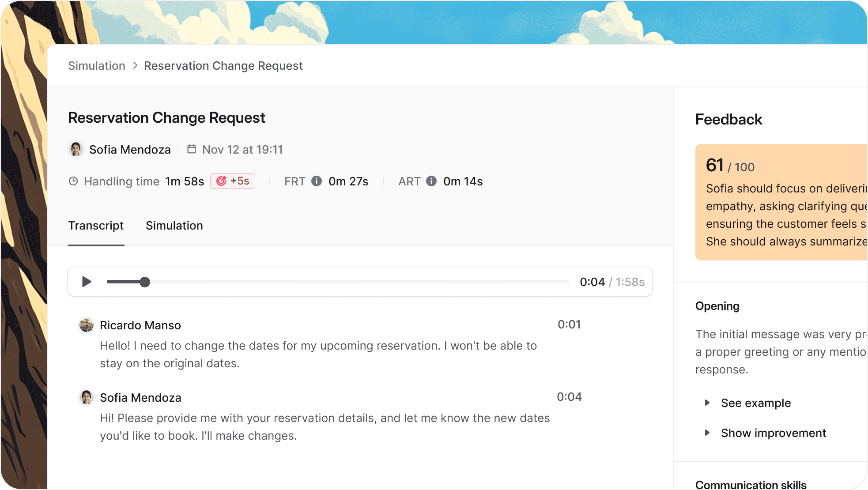
Task: Go to Simulation breadcrumb link
Action: (x=97, y=66)
